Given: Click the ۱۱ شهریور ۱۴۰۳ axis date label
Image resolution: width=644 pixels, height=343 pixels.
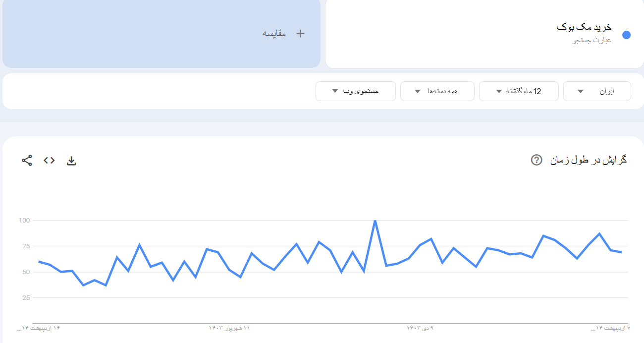Looking at the screenshot, I should point(229,328).
